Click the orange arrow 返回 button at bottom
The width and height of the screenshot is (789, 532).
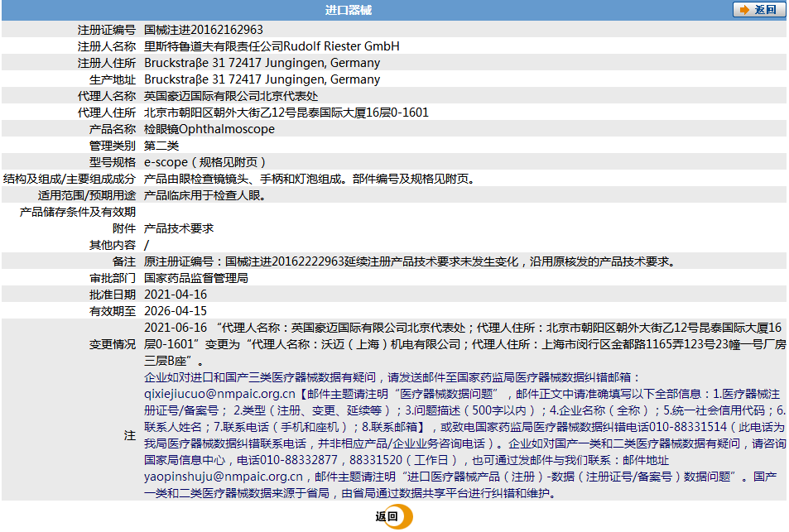(393, 517)
